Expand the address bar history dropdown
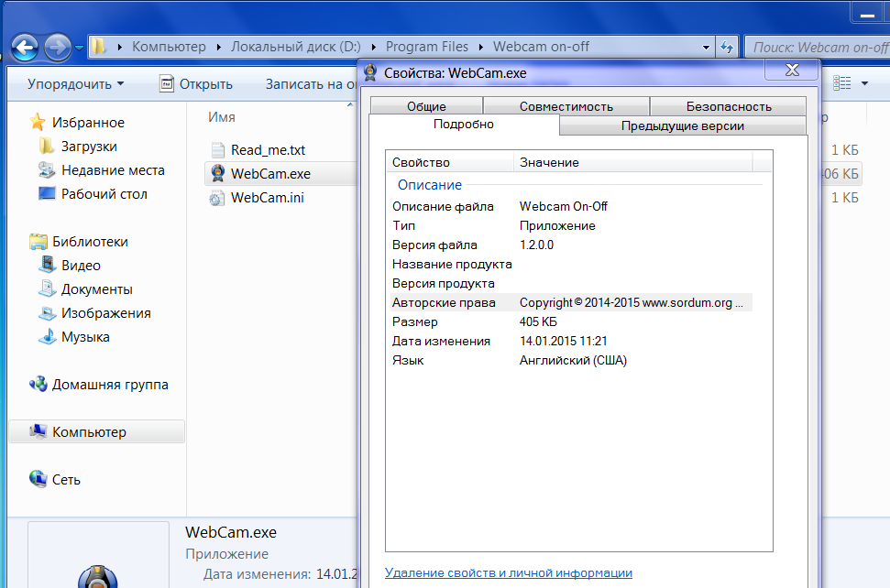890x588 pixels. (x=706, y=47)
